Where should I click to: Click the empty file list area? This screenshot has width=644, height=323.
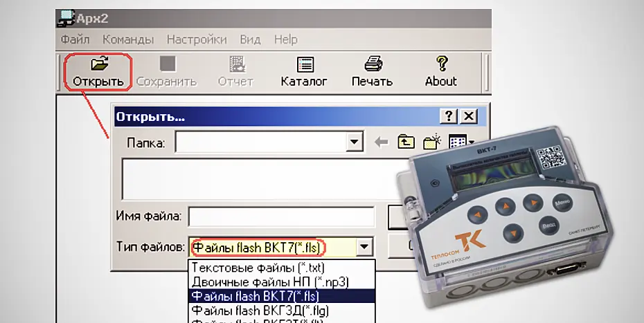[x=263, y=179]
